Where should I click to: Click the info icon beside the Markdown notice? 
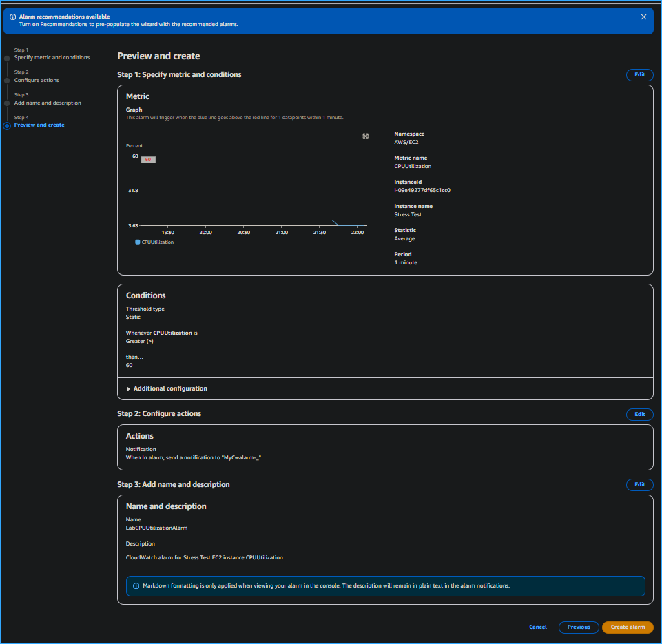(135, 585)
